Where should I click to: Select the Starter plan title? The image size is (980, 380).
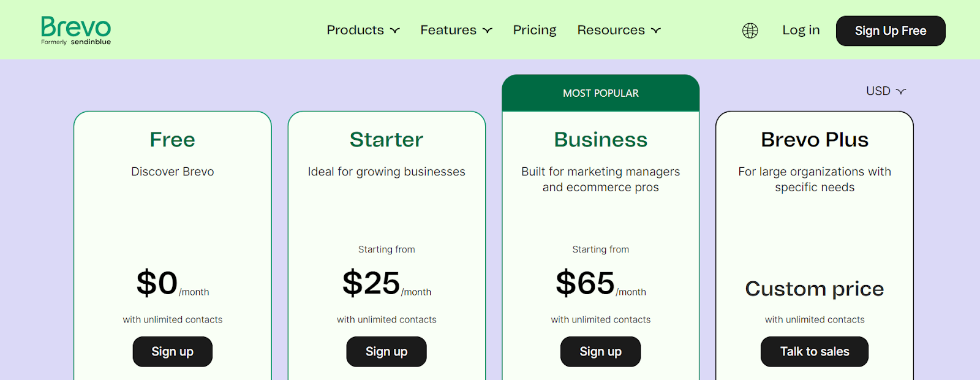386,140
